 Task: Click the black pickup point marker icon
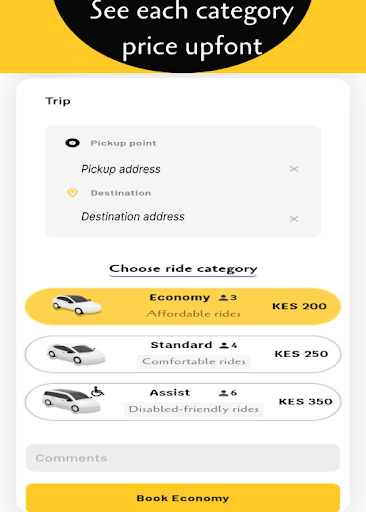[72, 143]
